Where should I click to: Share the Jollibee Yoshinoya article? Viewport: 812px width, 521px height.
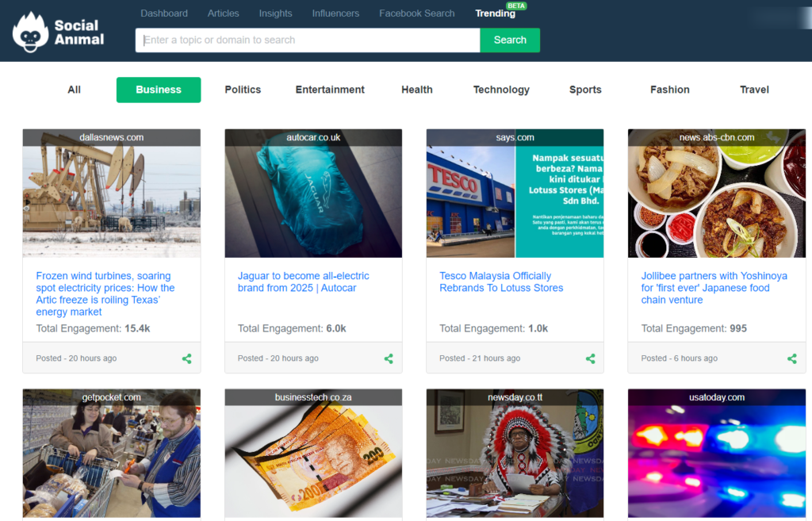click(x=792, y=358)
